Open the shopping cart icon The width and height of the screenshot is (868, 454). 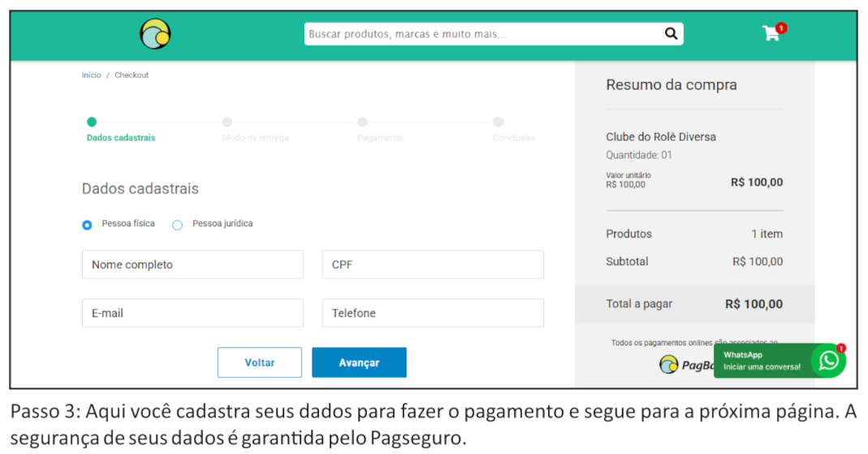coord(771,33)
